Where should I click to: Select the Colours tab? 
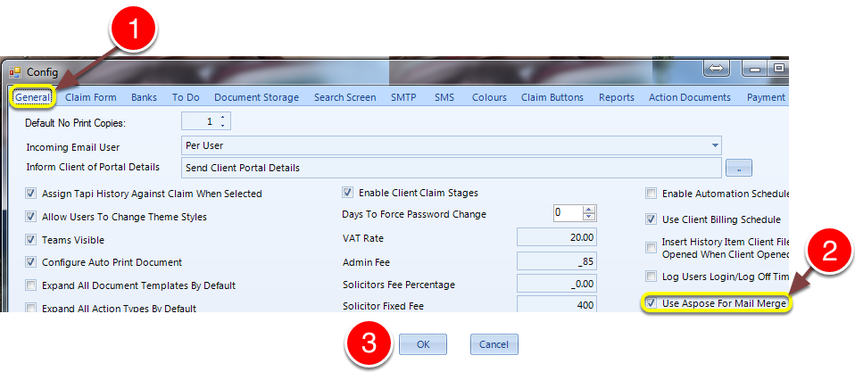(x=489, y=98)
